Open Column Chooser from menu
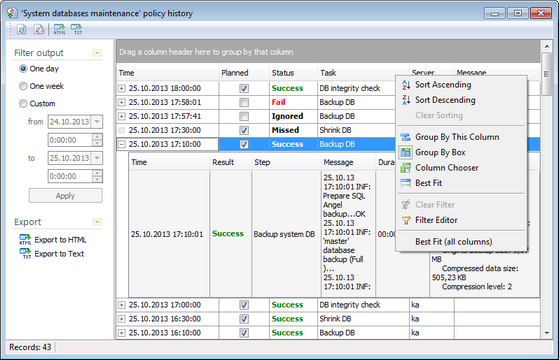This screenshot has height=360, width=559. pos(461,168)
